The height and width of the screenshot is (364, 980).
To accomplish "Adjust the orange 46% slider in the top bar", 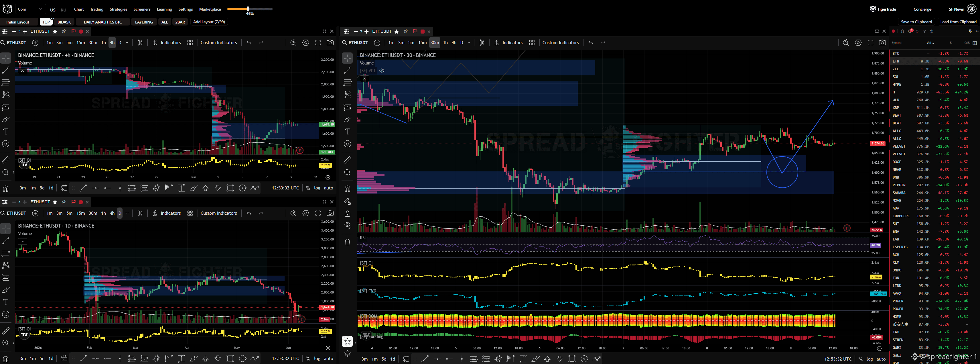I will point(248,9).
